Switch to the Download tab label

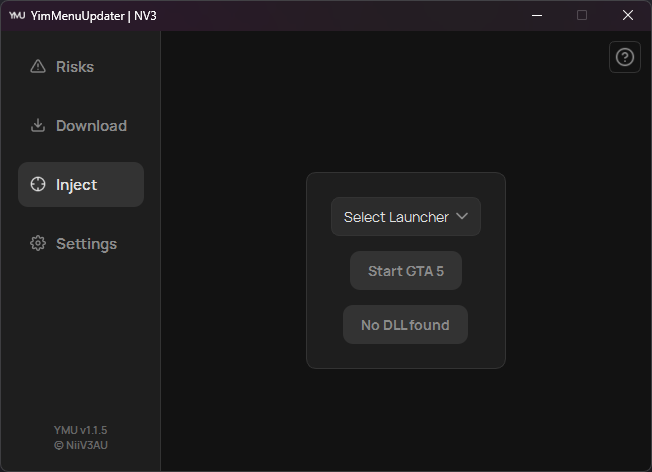tap(91, 126)
